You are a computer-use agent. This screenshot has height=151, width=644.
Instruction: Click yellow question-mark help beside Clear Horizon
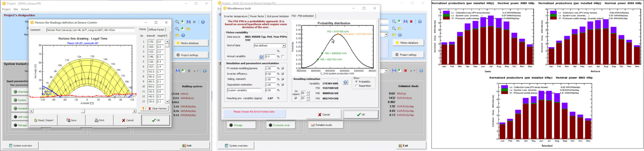(143, 108)
